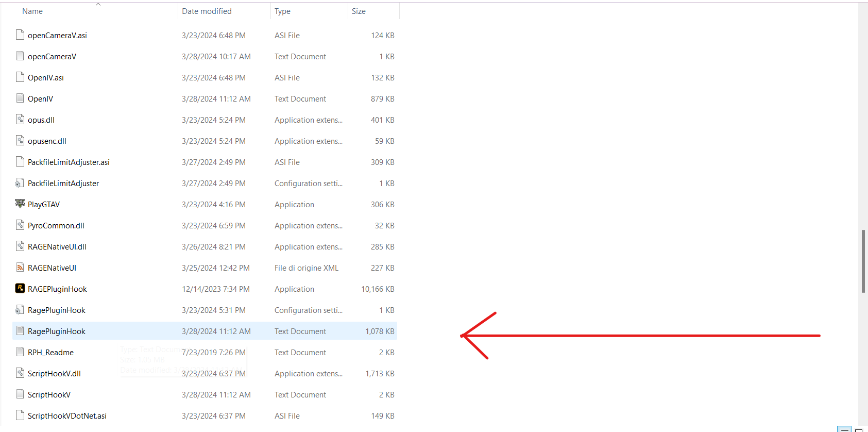Screen dimensions: 868x432
Task: Click the OpenIV text document icon
Action: coord(20,98)
